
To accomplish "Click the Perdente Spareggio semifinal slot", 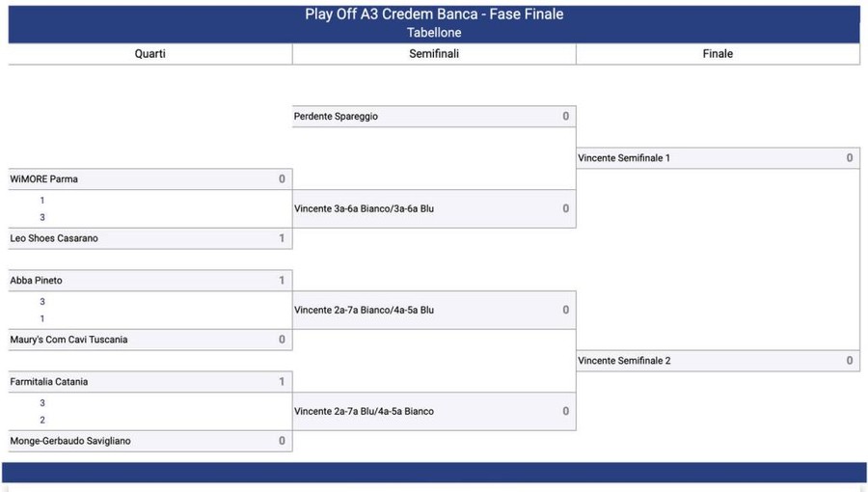I will tap(434, 116).
